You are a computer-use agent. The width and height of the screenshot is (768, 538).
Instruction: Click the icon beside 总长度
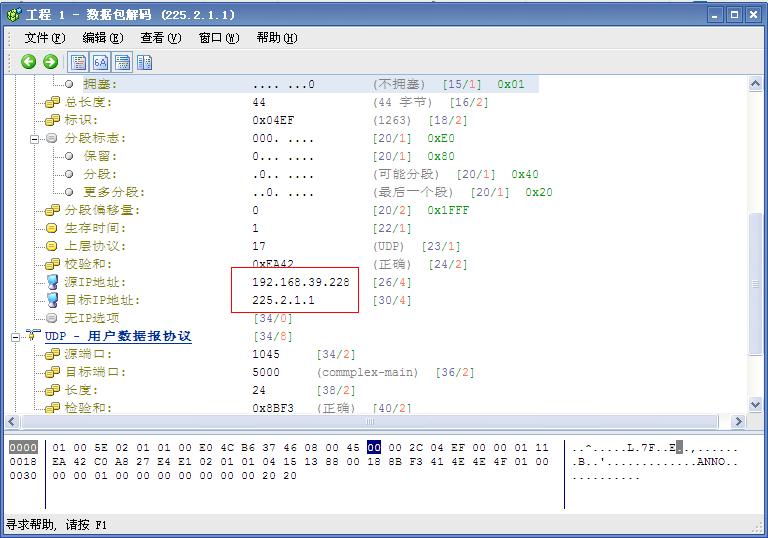coord(52,102)
